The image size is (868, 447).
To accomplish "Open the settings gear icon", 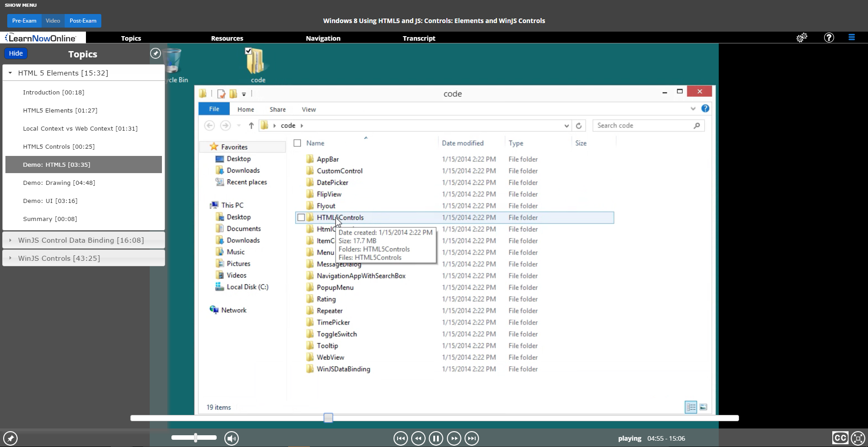I will point(802,38).
